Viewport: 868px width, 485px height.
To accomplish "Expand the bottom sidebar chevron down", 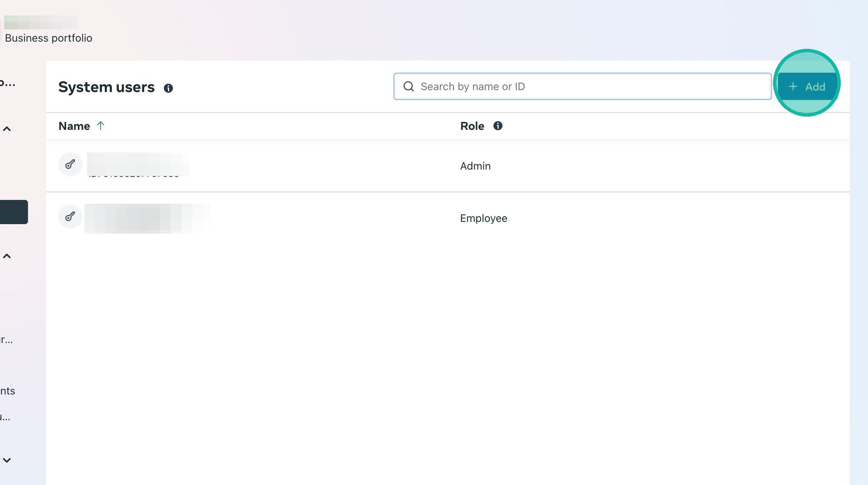I will pos(7,460).
